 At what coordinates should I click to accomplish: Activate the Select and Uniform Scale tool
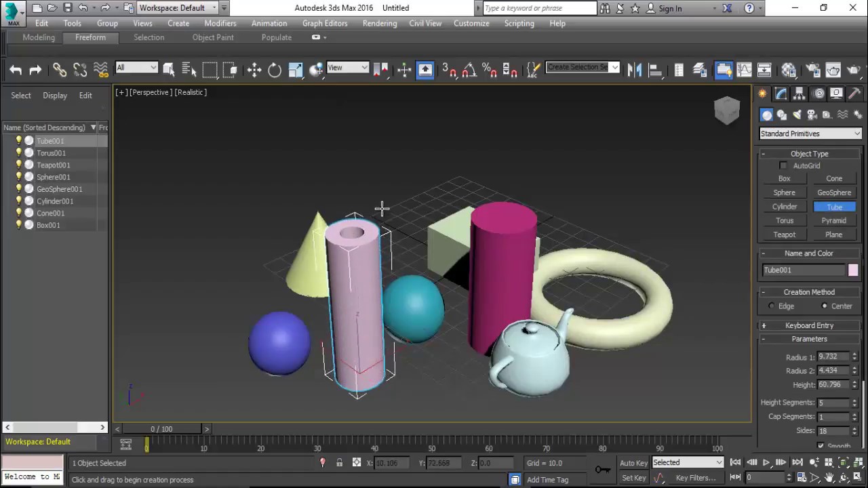point(296,69)
